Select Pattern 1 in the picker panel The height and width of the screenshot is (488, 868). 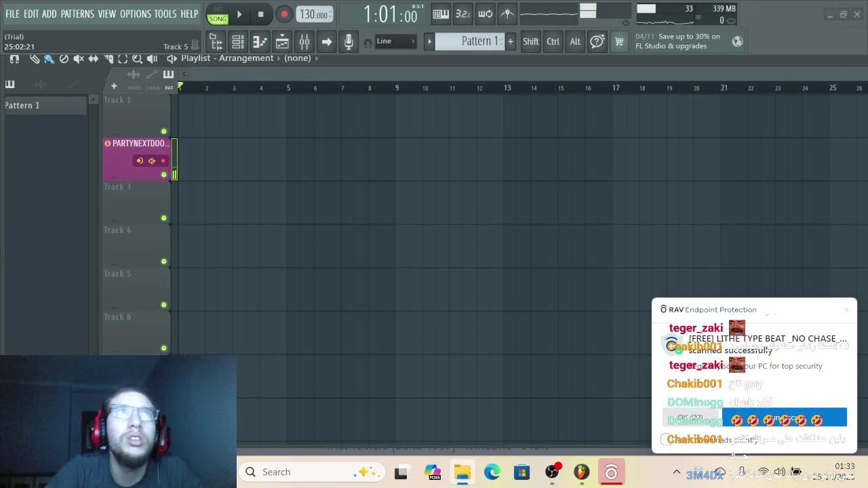tap(45, 105)
